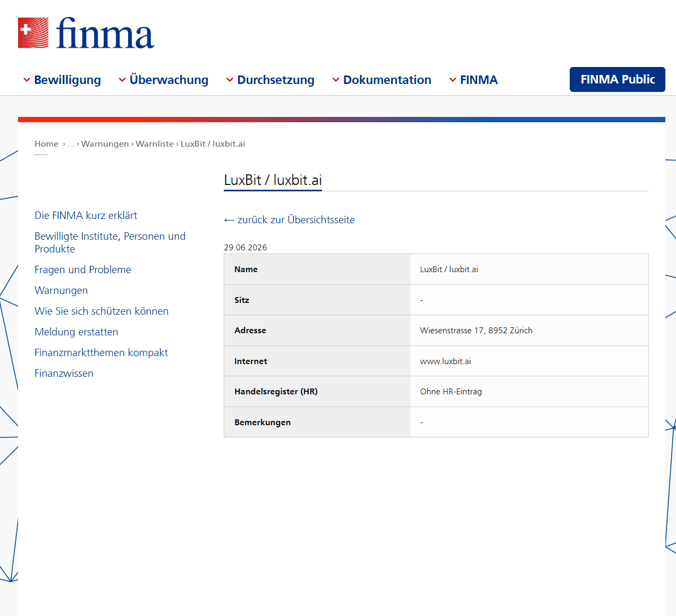Open Meldung erstatten
This screenshot has width=676, height=616.
point(77,332)
